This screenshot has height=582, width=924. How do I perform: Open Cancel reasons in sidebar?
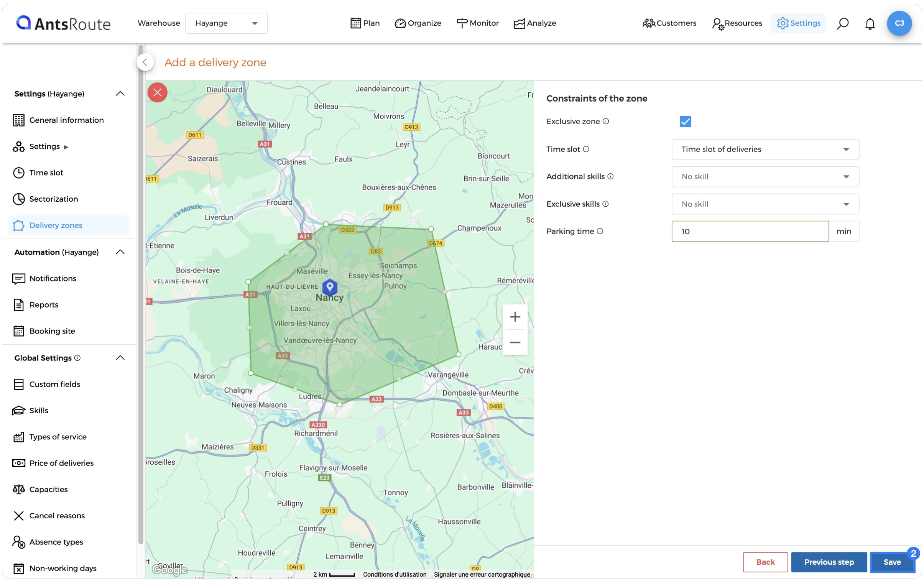pos(69,516)
